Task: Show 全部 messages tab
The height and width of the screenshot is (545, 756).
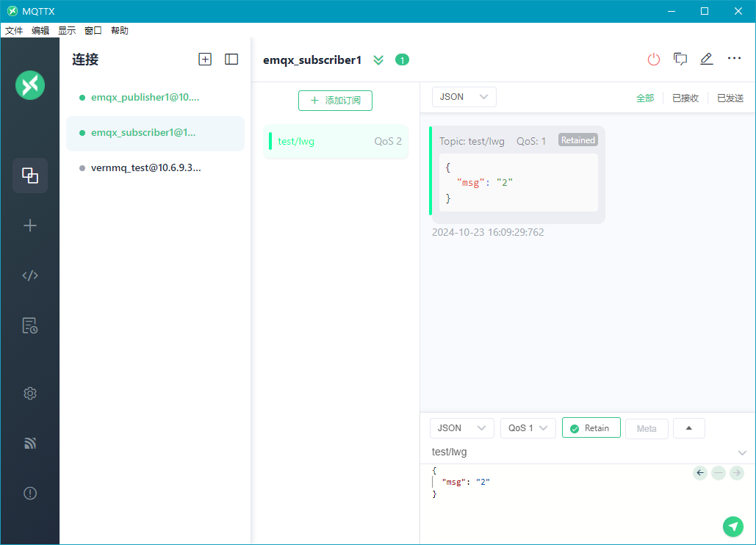Action: tap(645, 98)
